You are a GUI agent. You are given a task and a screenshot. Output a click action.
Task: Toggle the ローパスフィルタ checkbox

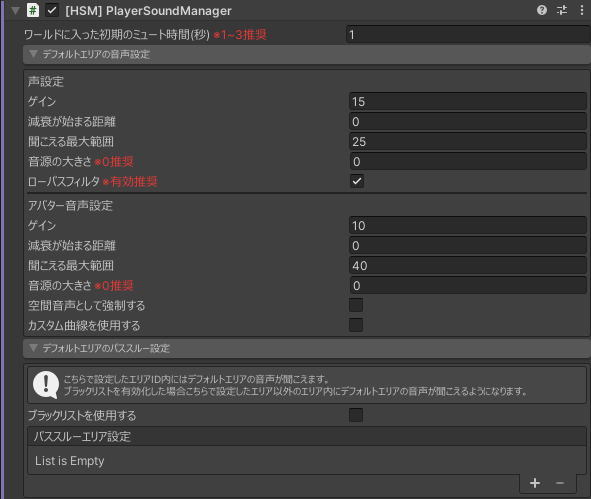[x=357, y=181]
